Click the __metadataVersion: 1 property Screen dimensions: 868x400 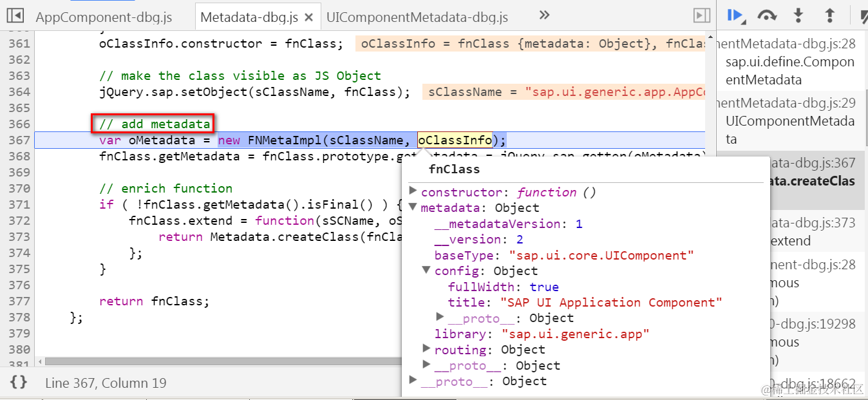coord(508,224)
